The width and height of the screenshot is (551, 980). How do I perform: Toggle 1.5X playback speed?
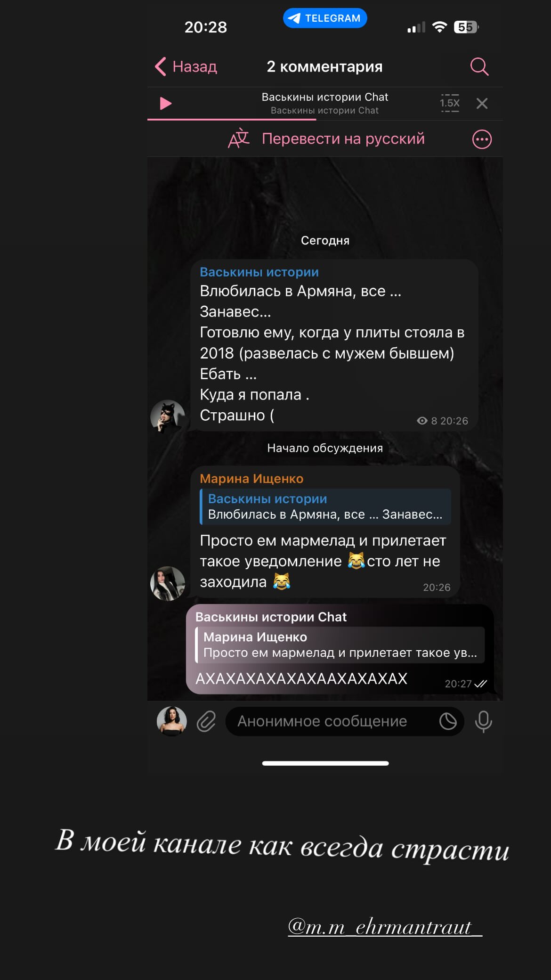[450, 103]
